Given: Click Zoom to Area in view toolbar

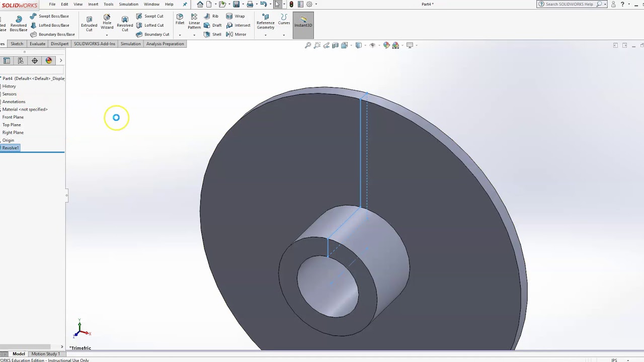Looking at the screenshot, I should [x=317, y=45].
